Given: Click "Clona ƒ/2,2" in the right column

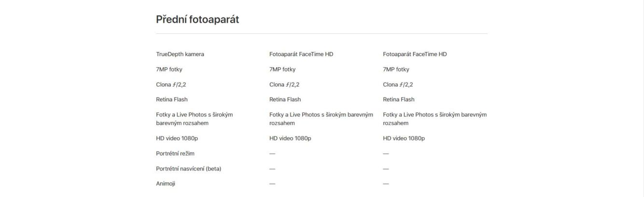Looking at the screenshot, I should coord(398,84).
